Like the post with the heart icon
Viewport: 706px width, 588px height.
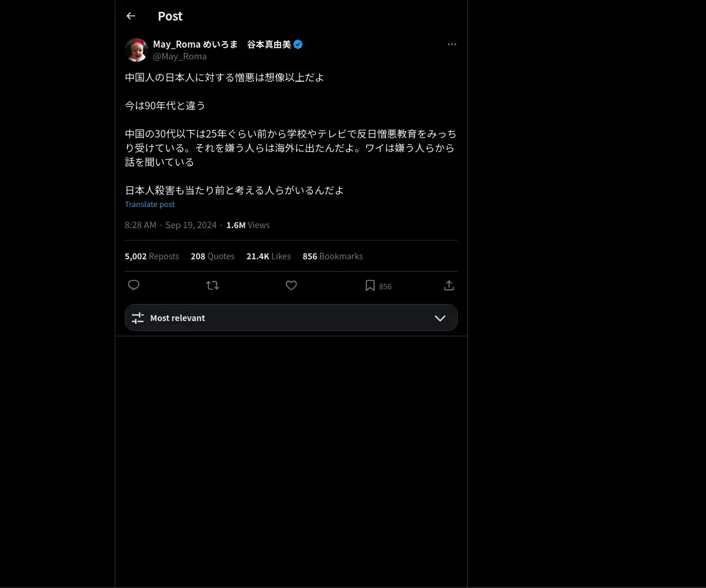pos(291,285)
